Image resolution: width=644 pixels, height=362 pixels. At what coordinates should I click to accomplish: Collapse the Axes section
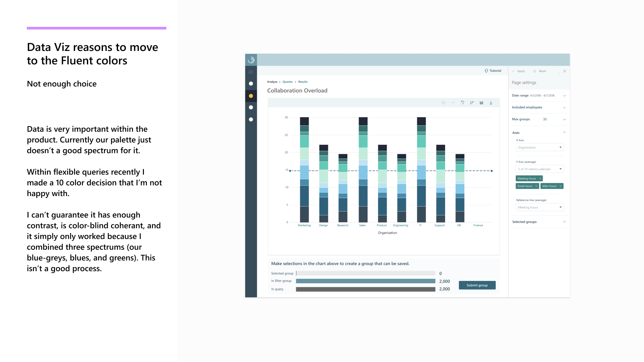pyautogui.click(x=565, y=132)
